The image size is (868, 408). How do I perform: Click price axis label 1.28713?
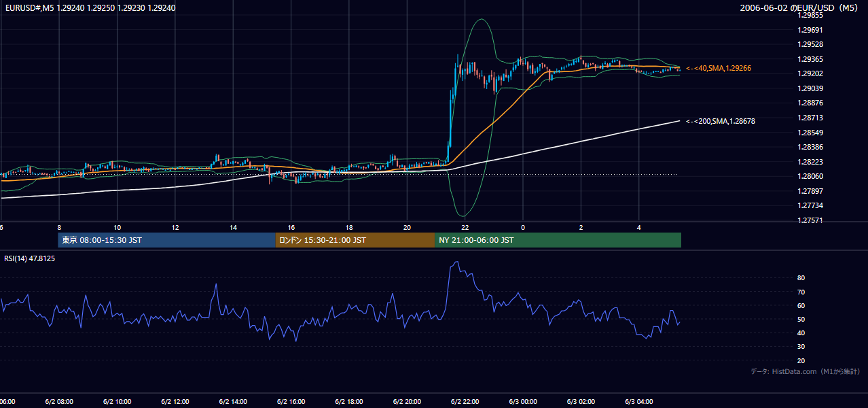(x=810, y=118)
